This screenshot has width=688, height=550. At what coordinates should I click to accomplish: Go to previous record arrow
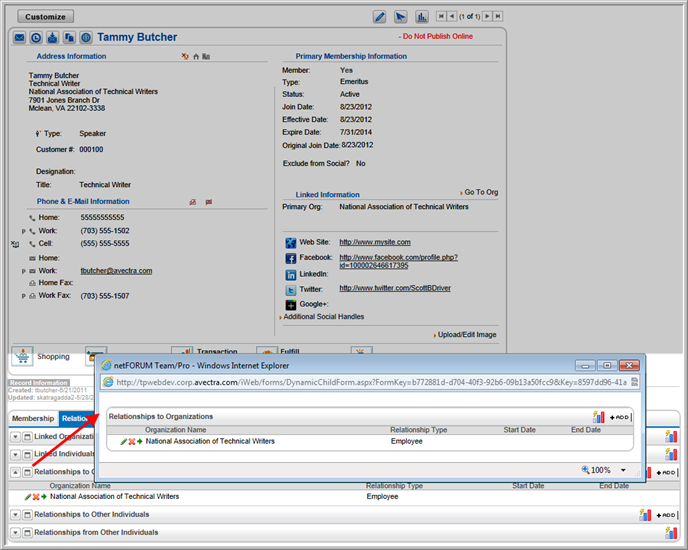pyautogui.click(x=452, y=16)
